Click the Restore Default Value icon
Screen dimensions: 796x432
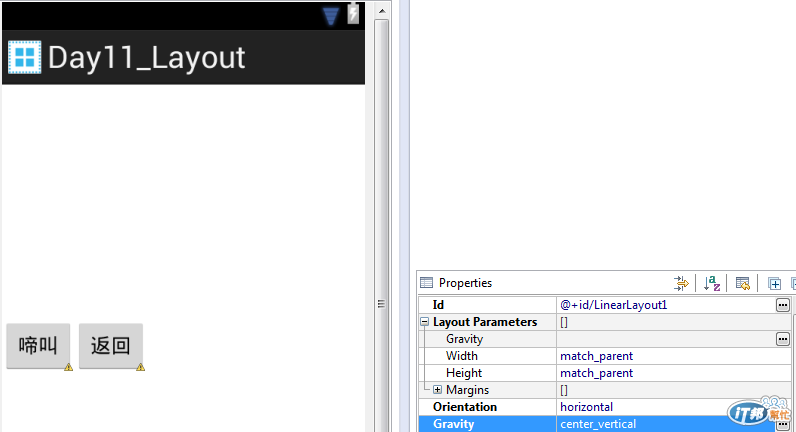pyautogui.click(x=743, y=283)
